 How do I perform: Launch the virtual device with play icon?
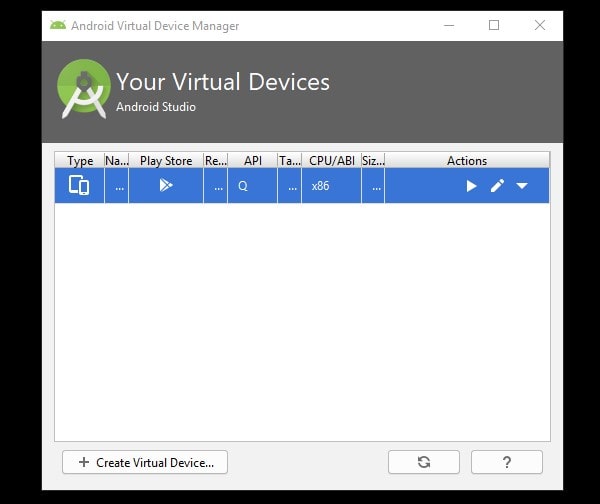click(x=471, y=186)
